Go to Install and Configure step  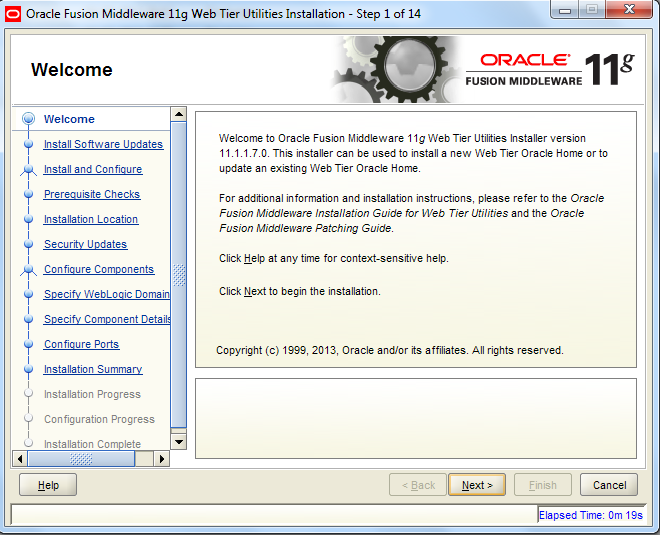pyautogui.click(x=93, y=169)
